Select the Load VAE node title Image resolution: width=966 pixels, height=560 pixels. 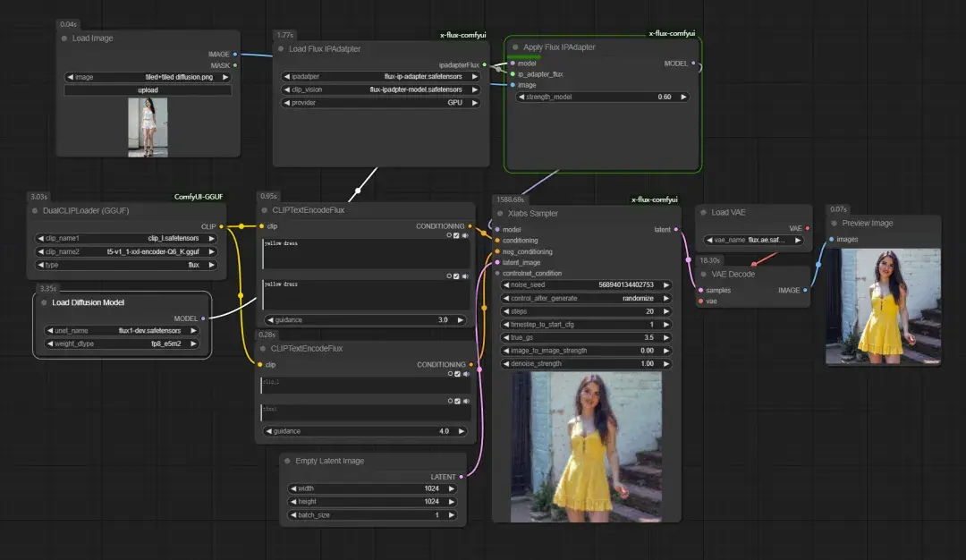[728, 212]
